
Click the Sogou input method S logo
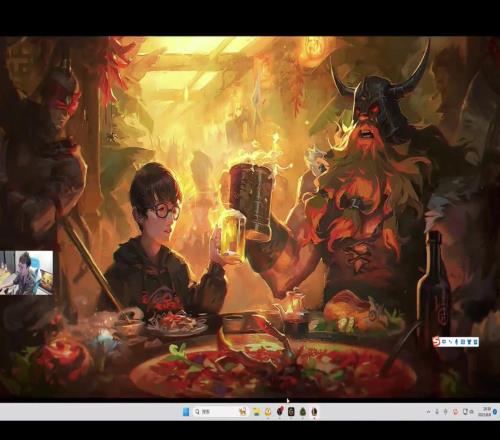(436, 342)
